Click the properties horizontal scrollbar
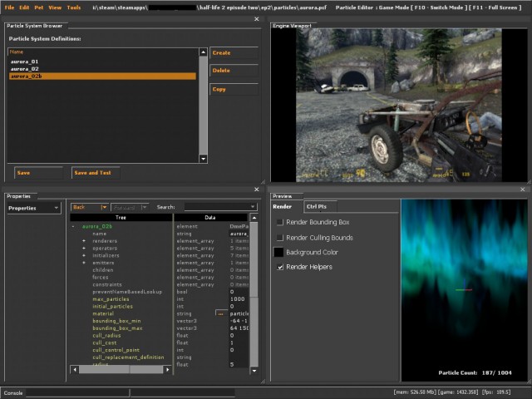Screen dimensions: 532x399 (x=121, y=370)
